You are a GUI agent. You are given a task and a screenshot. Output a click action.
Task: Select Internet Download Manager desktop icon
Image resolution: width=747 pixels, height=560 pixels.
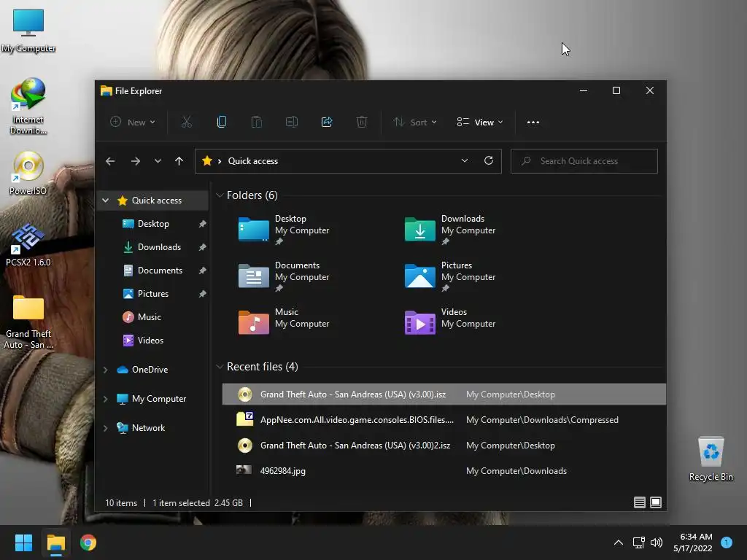[28, 106]
